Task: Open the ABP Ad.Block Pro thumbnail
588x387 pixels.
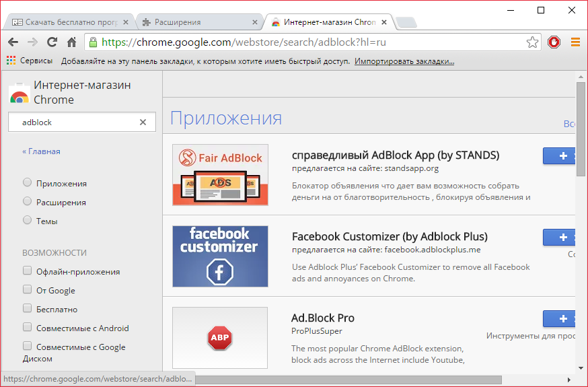Action: [220, 337]
